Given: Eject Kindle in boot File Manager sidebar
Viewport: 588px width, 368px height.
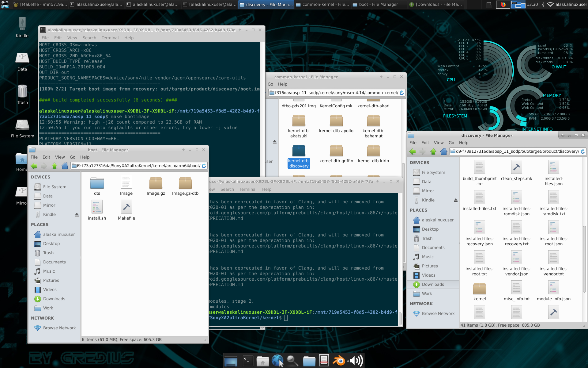Looking at the screenshot, I should (x=77, y=215).
